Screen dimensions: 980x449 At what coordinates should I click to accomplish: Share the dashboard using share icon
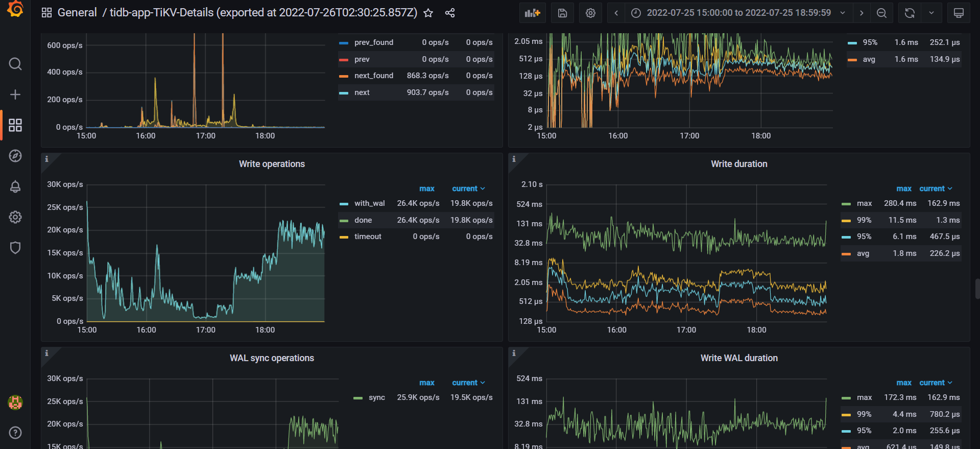coord(450,13)
